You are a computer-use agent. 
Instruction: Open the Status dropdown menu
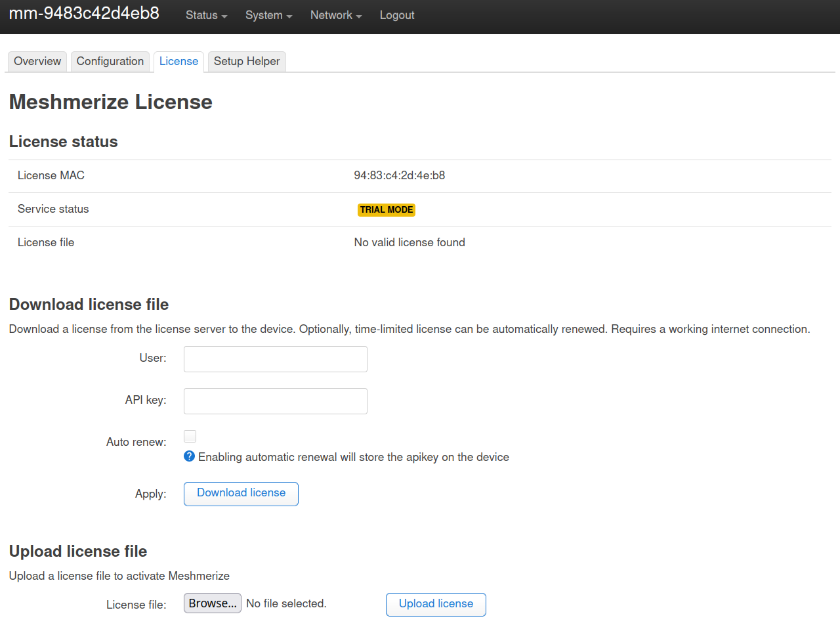pyautogui.click(x=206, y=15)
